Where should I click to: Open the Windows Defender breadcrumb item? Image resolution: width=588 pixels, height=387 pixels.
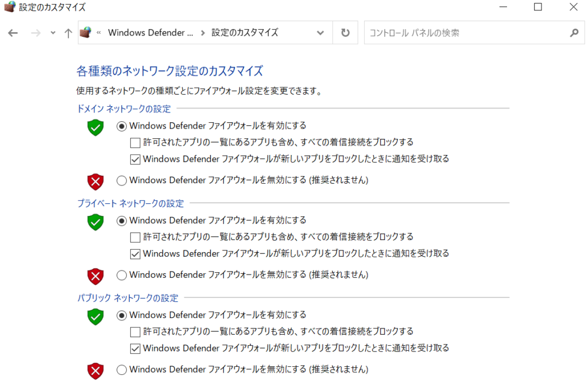click(x=150, y=33)
